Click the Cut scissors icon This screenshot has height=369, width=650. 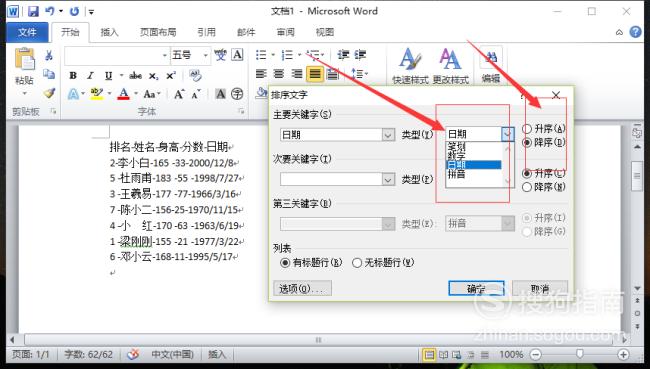pos(49,55)
